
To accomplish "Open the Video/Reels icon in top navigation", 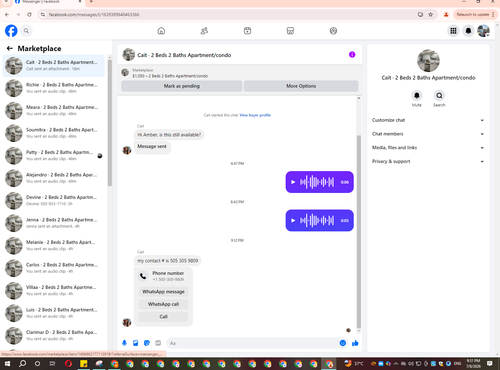I will click(x=247, y=31).
